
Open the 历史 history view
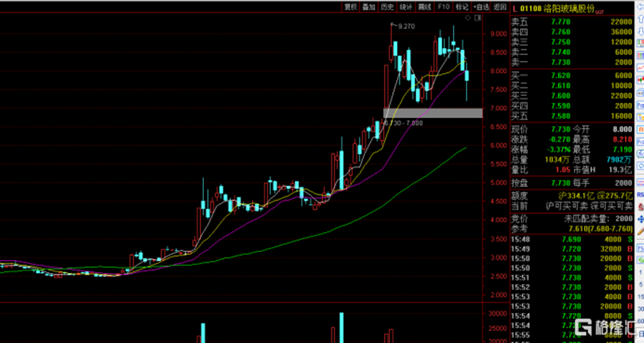[x=387, y=6]
